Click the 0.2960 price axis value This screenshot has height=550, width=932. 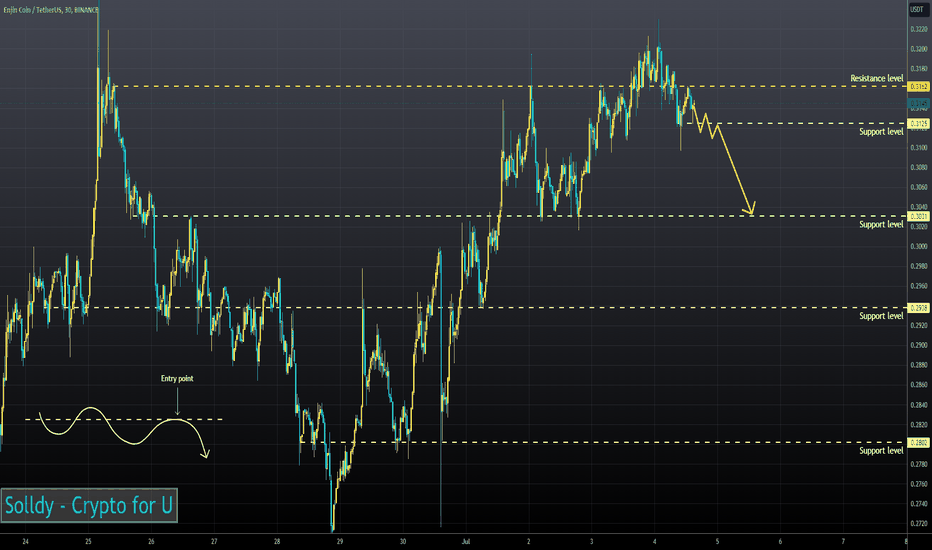click(x=918, y=286)
